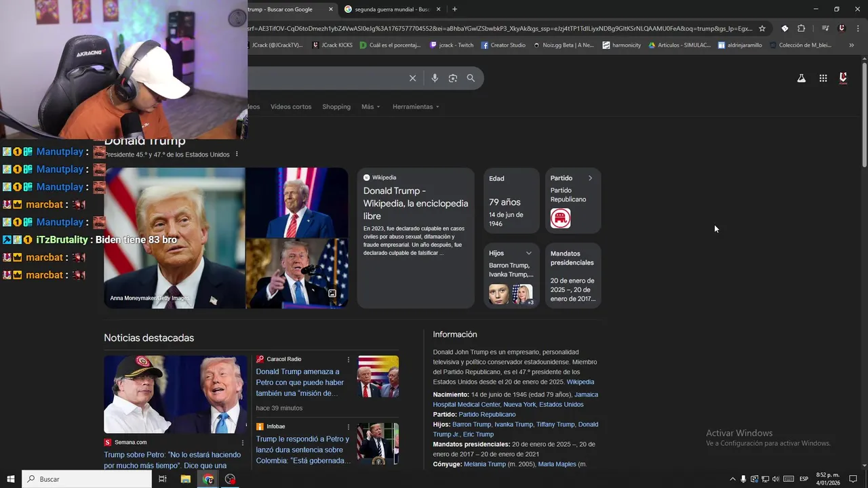
Task: Open the options menu for the Semana.com article
Action: pos(243,443)
